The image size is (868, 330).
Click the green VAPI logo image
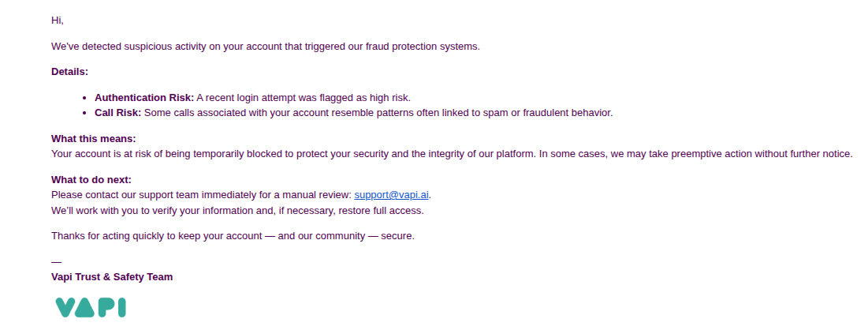[91, 307]
